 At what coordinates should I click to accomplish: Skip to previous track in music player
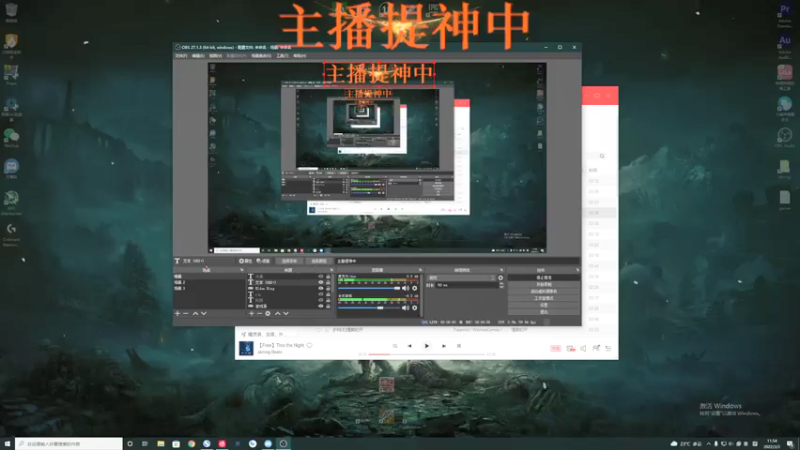tap(409, 346)
